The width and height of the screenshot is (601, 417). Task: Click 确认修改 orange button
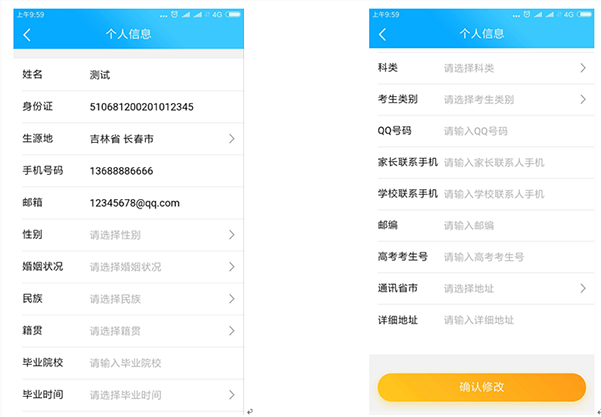click(x=482, y=387)
